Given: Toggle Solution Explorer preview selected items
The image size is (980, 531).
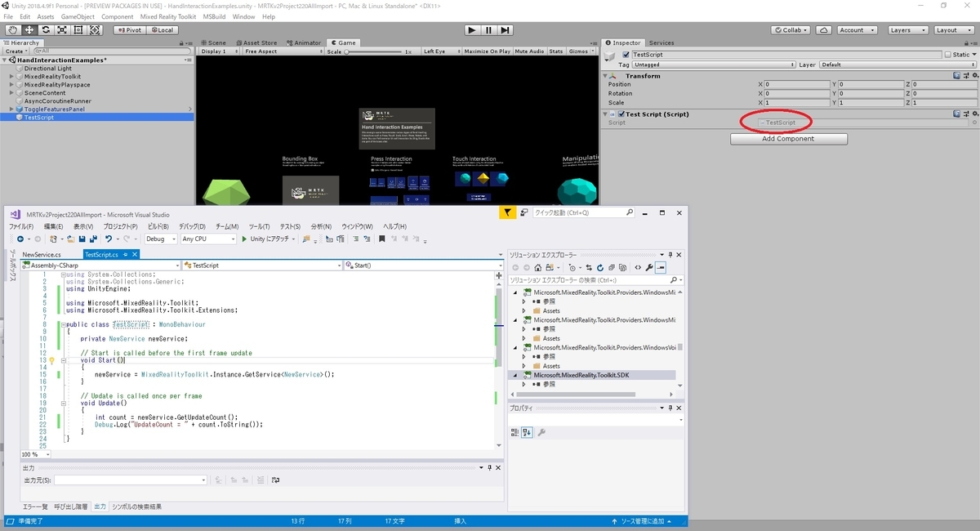Looking at the screenshot, I should [x=661, y=267].
